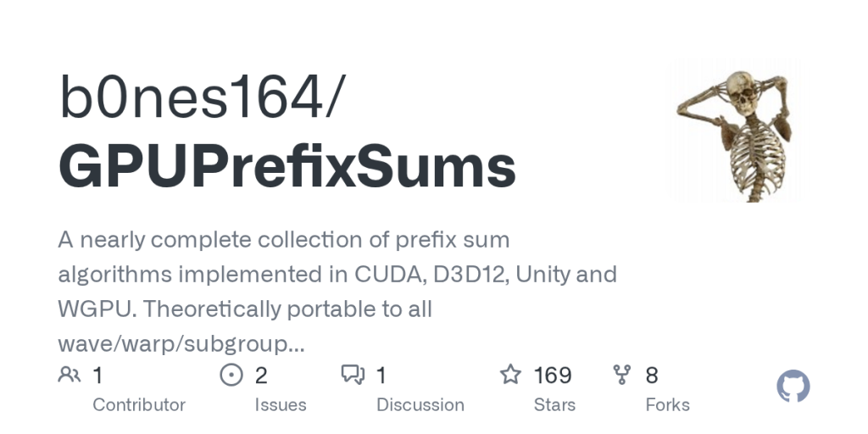Go to the Discussion label

(x=420, y=405)
